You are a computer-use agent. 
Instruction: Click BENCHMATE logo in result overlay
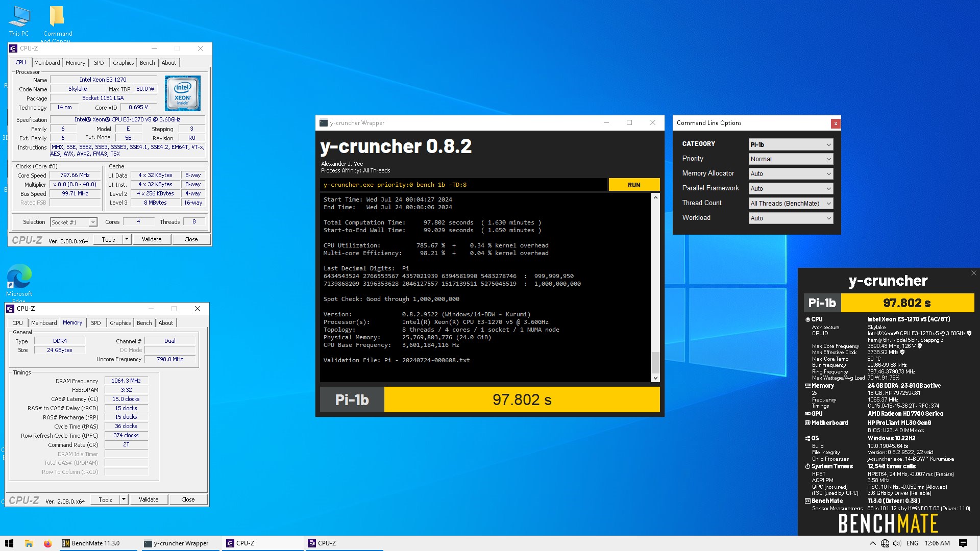pos(888,523)
